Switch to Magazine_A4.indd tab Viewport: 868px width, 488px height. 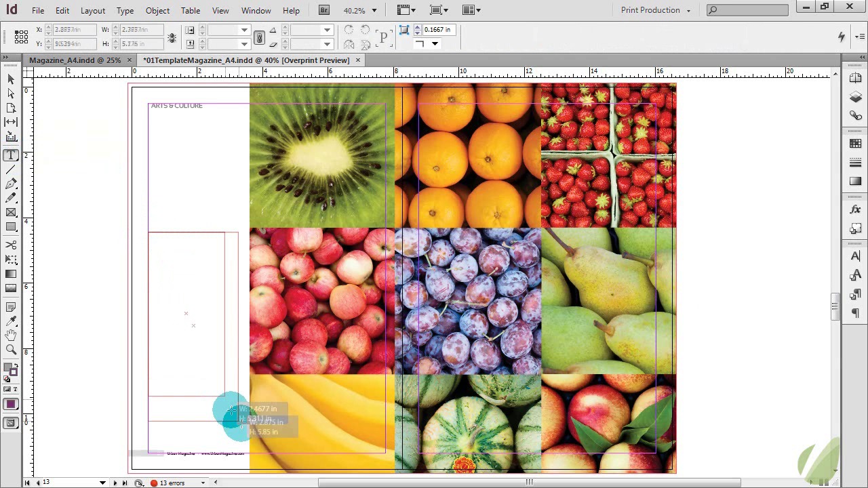75,60
